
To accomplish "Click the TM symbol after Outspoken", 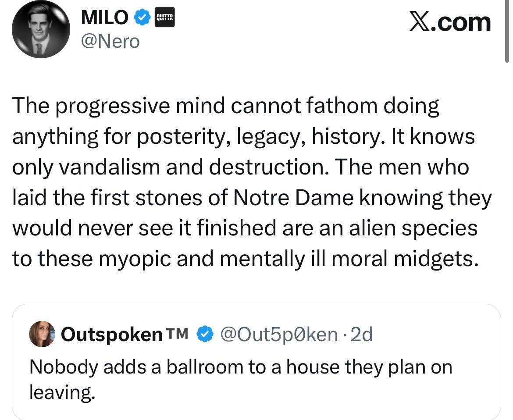I will (177, 334).
